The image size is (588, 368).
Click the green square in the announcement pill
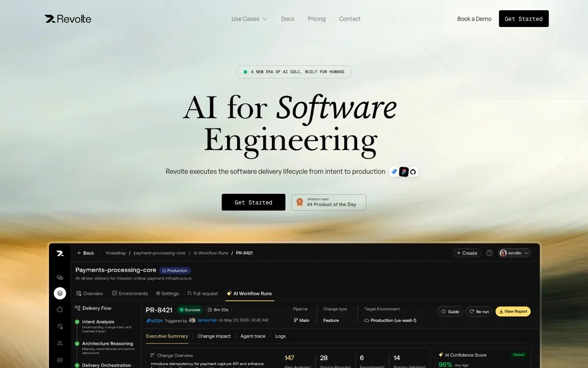(245, 72)
